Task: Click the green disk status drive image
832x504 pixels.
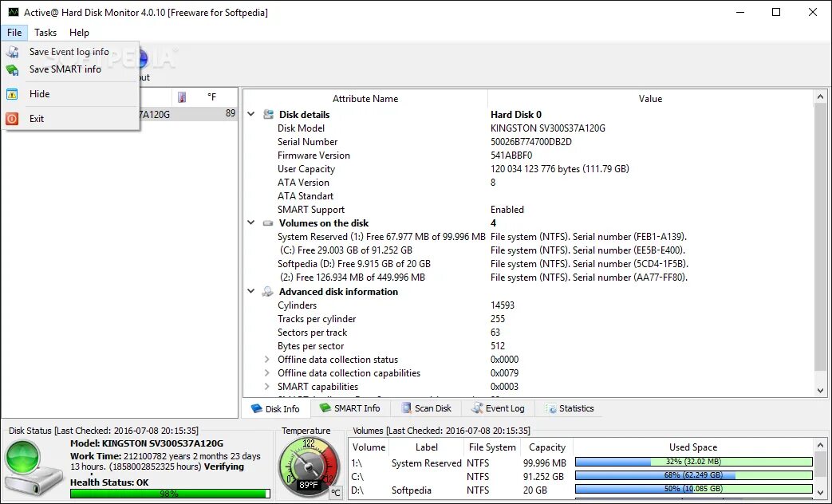Action: [34, 468]
